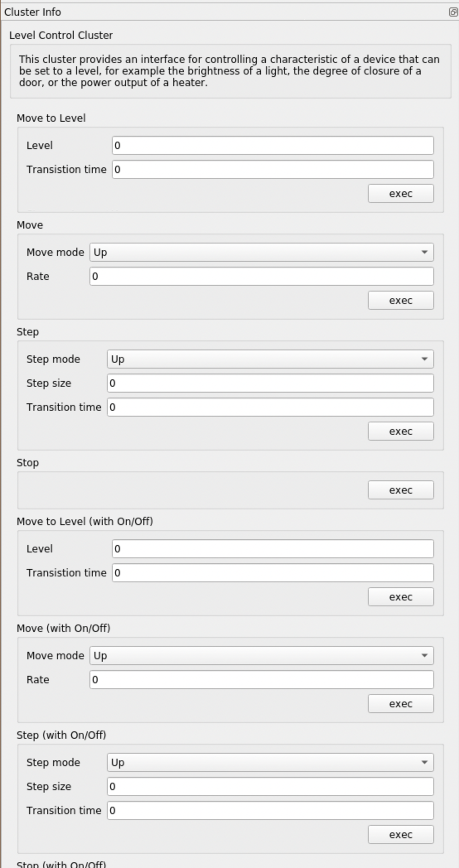459x868 pixels.
Task: Execute the Step command
Action: [401, 431]
